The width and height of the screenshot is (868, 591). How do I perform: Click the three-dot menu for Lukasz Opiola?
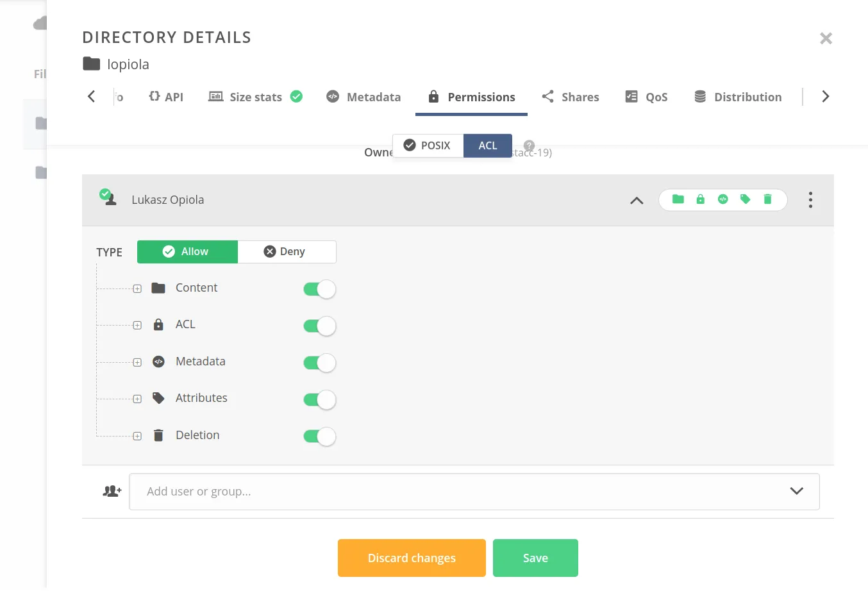(810, 200)
